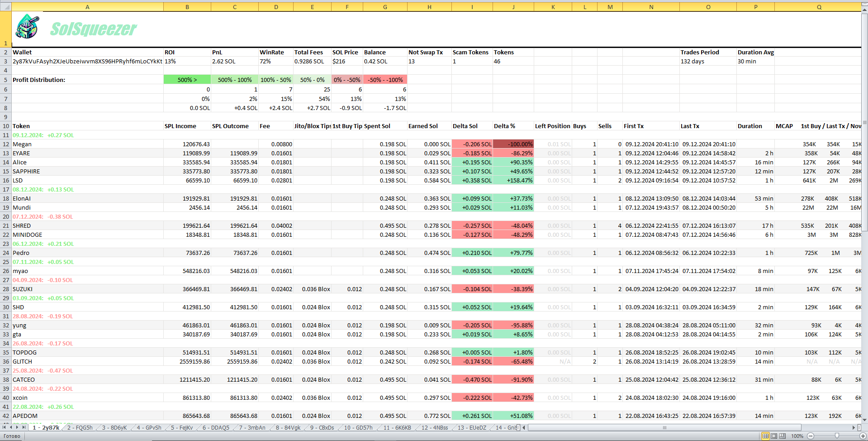Switch to sheet tab 7 - 3mbAn
The height and width of the screenshot is (441, 868).
252,427
